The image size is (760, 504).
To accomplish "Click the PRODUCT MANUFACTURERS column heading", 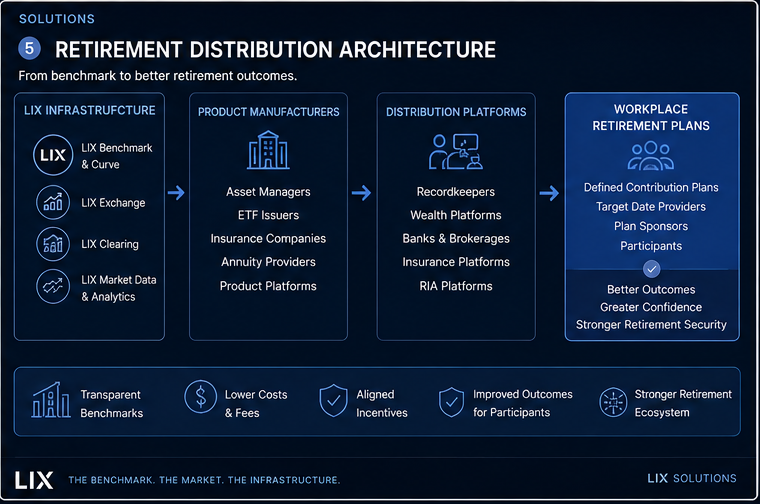I will (269, 112).
